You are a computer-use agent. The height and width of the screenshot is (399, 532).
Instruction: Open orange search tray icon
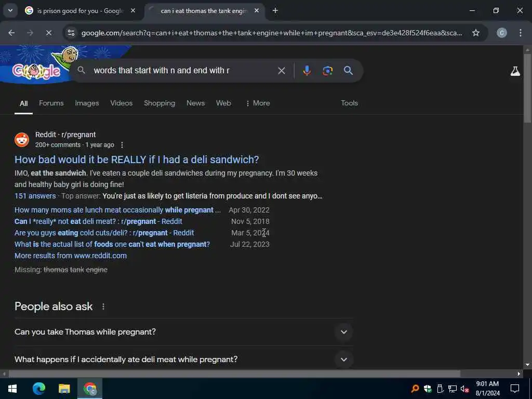[415, 389]
